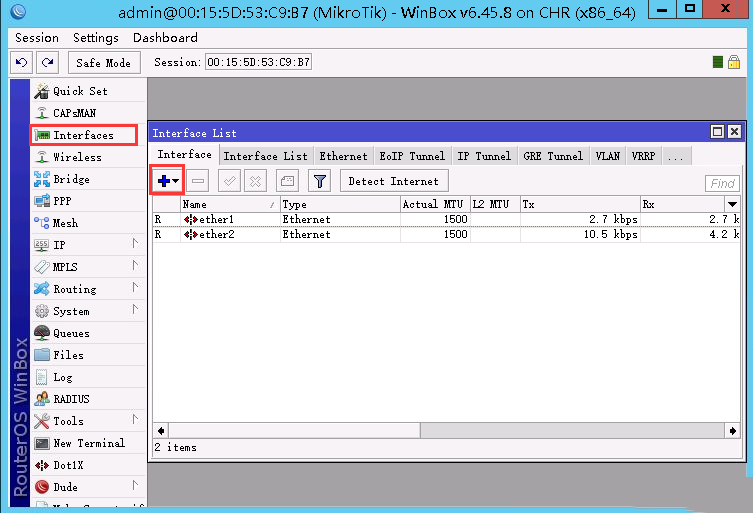Show more tabs via the ellipsis
The height and width of the screenshot is (513, 753).
(676, 157)
